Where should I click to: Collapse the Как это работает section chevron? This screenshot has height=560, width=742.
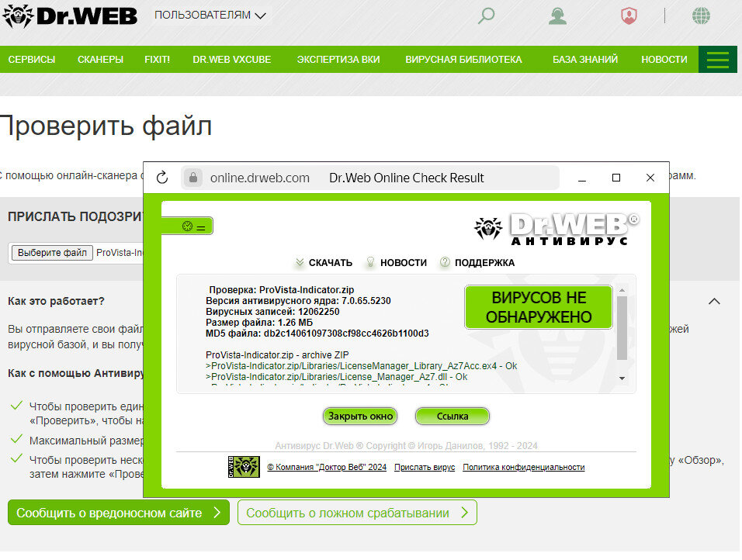click(714, 301)
